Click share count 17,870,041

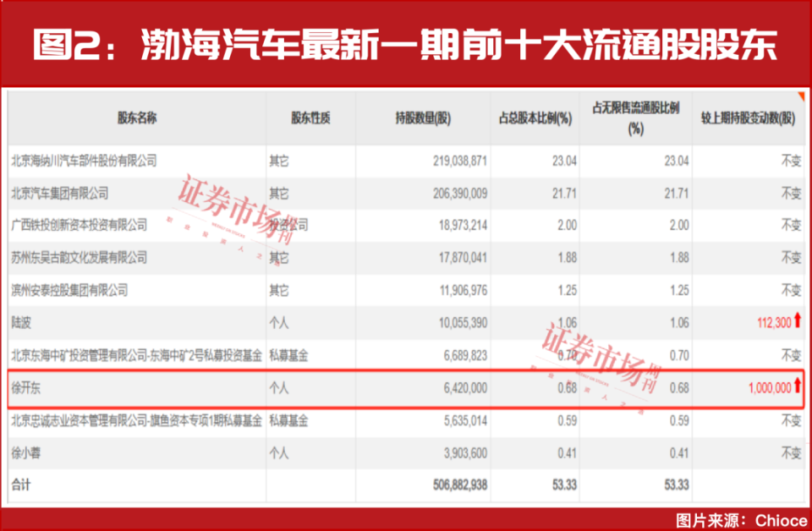(x=463, y=257)
